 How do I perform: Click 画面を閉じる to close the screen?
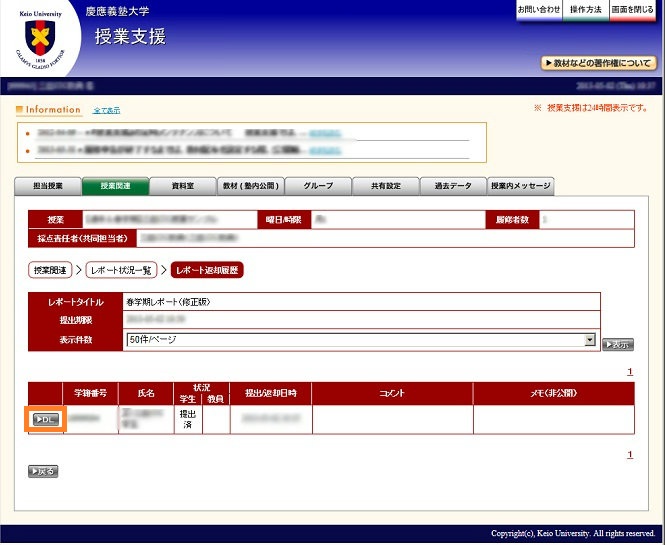[634, 9]
